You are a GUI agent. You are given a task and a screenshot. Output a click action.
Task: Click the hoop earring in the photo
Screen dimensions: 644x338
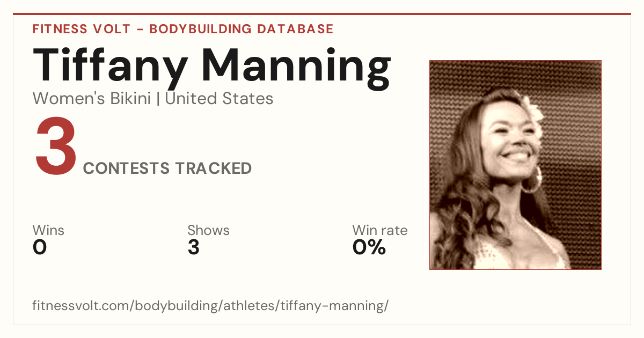click(531, 180)
